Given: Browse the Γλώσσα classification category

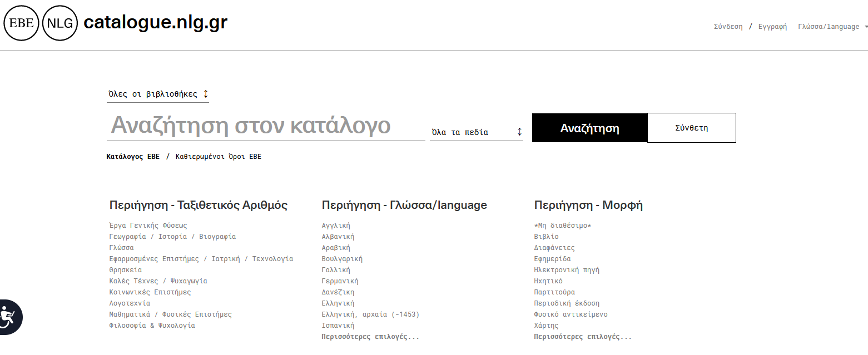Looking at the screenshot, I should tap(122, 248).
